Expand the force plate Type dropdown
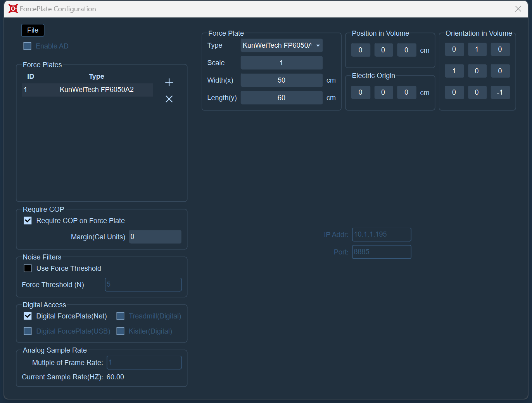Image resolution: width=532 pixels, height=403 pixels. 282,45
